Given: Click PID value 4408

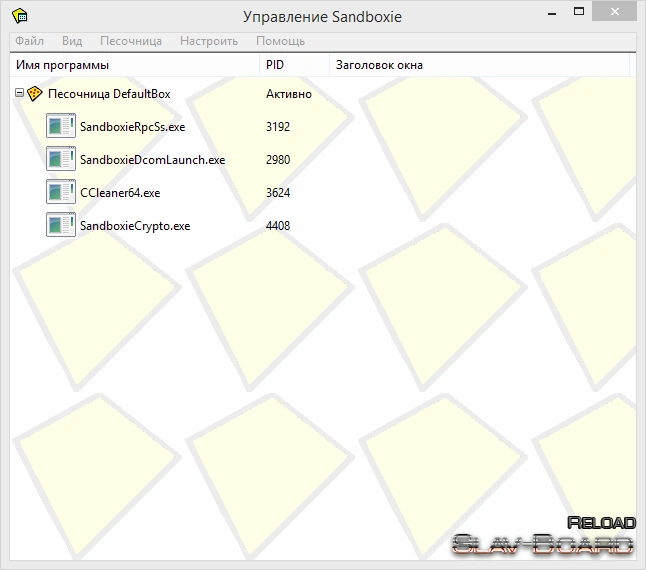Looking at the screenshot, I should 278,225.
